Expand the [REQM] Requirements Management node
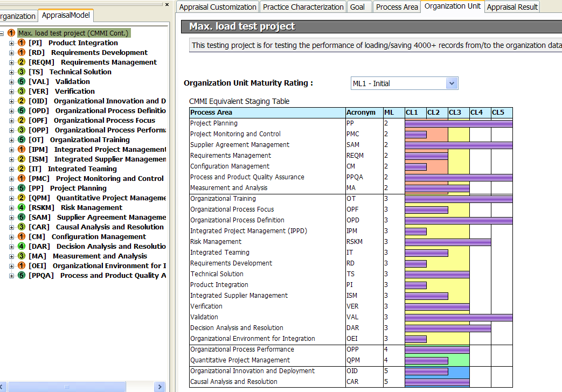This screenshot has height=392, width=562. (x=11, y=62)
